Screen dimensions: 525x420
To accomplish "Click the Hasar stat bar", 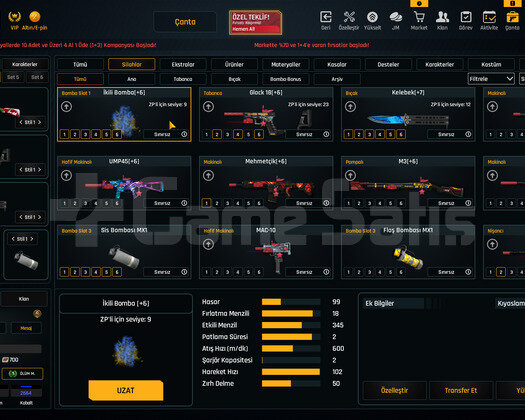I will coord(291,302).
